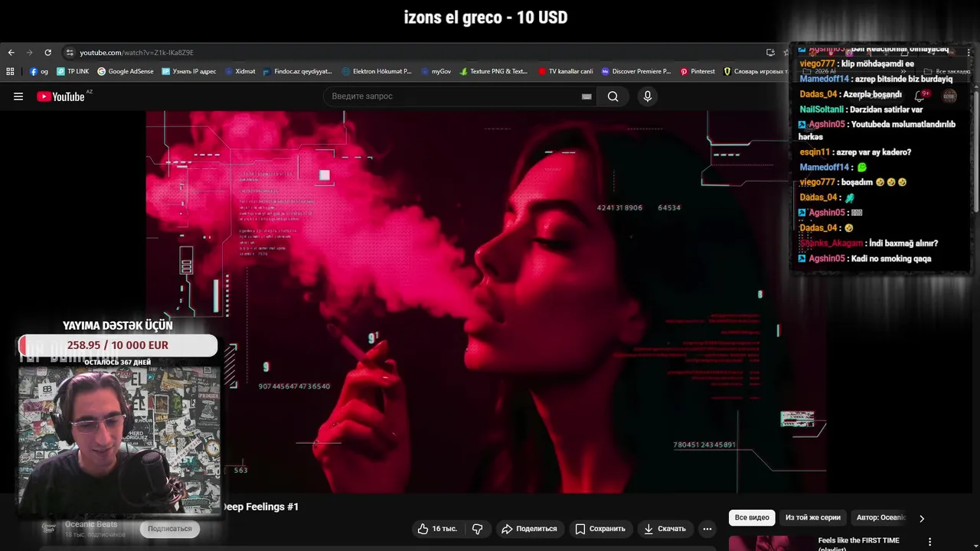Open Texture PNG bookmark
Image resolution: width=980 pixels, height=551 pixels.
tap(494, 71)
